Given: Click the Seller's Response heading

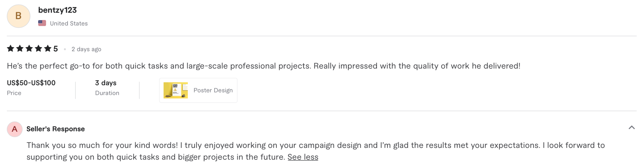Looking at the screenshot, I should tap(56, 129).
